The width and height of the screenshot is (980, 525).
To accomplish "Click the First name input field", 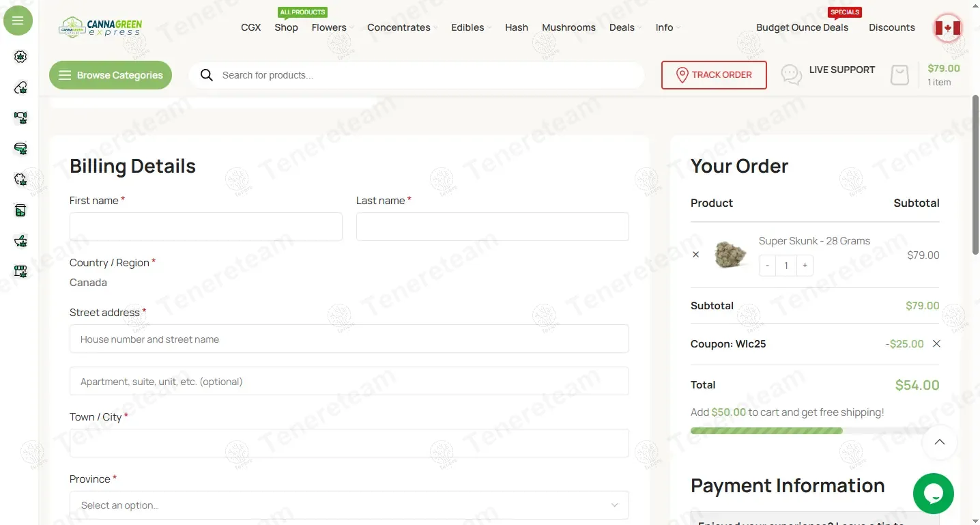I will tap(206, 227).
